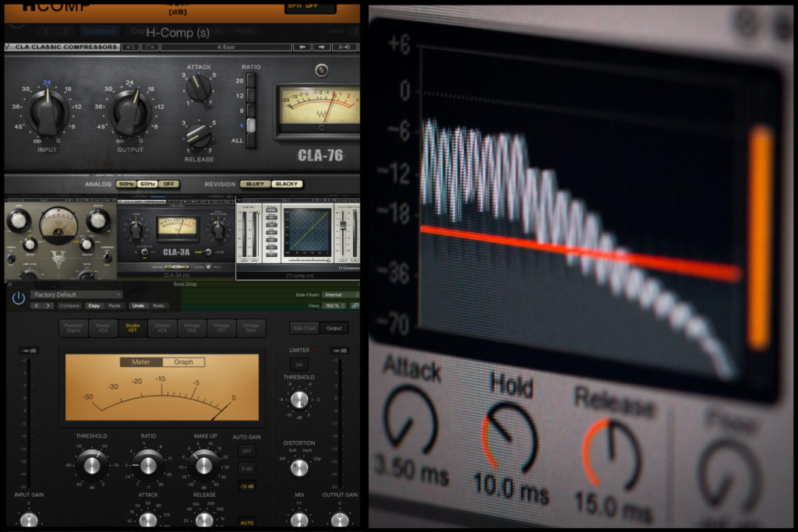Click the CLA-76 Release knob

point(199,135)
